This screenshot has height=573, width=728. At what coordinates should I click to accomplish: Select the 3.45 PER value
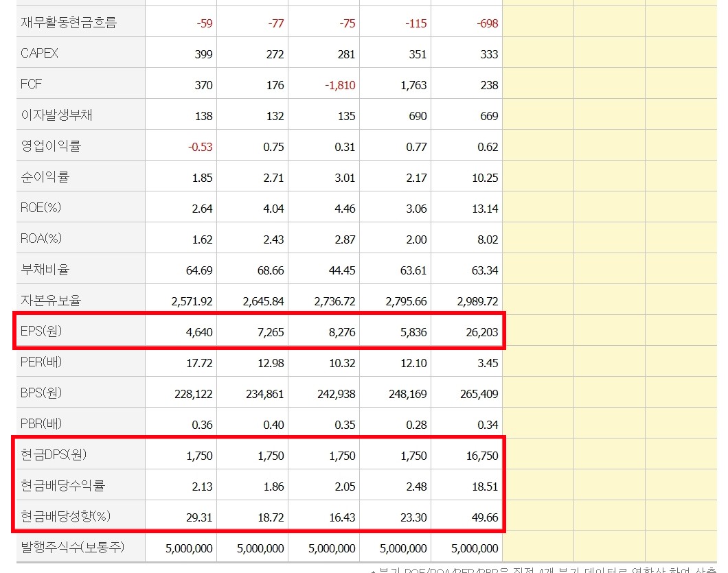click(x=488, y=363)
